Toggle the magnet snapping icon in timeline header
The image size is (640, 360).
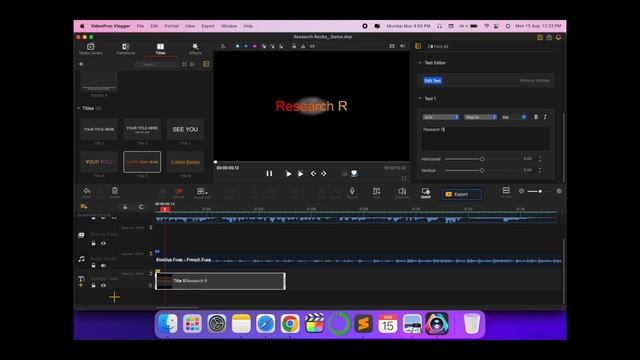pyautogui.click(x=141, y=207)
